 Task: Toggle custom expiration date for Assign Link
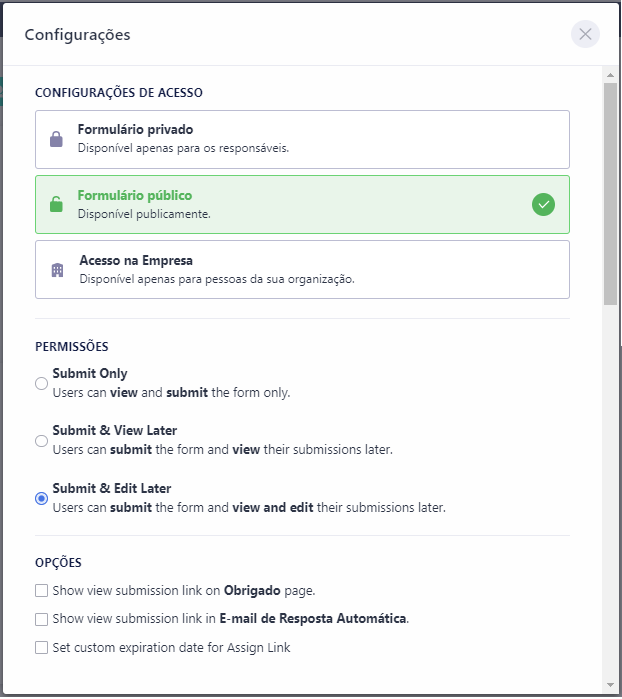point(41,647)
